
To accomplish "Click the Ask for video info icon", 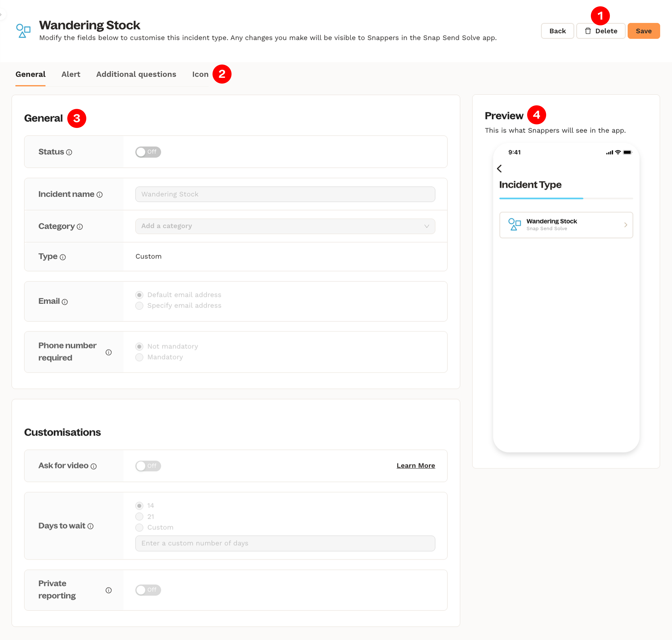I will coord(94,466).
